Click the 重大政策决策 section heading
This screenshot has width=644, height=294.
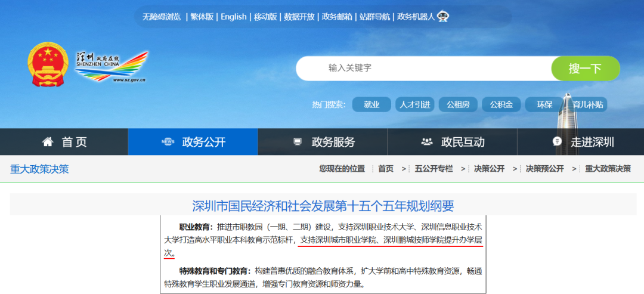click(39, 169)
